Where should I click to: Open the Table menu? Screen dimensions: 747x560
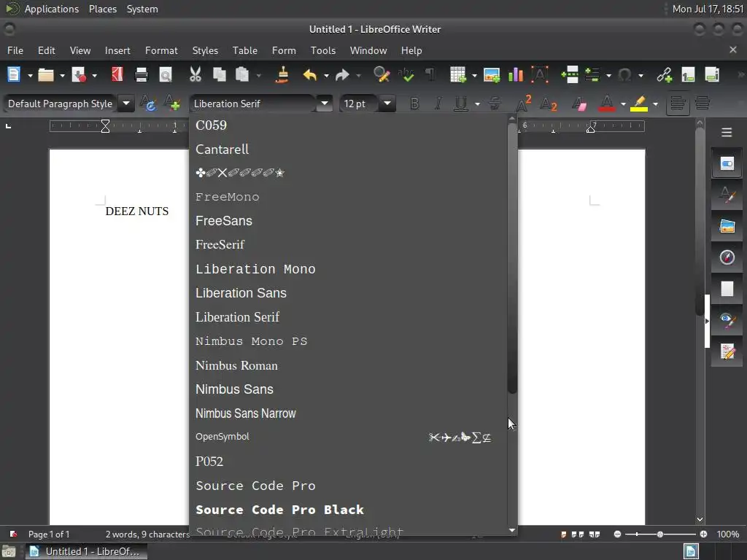tap(245, 50)
